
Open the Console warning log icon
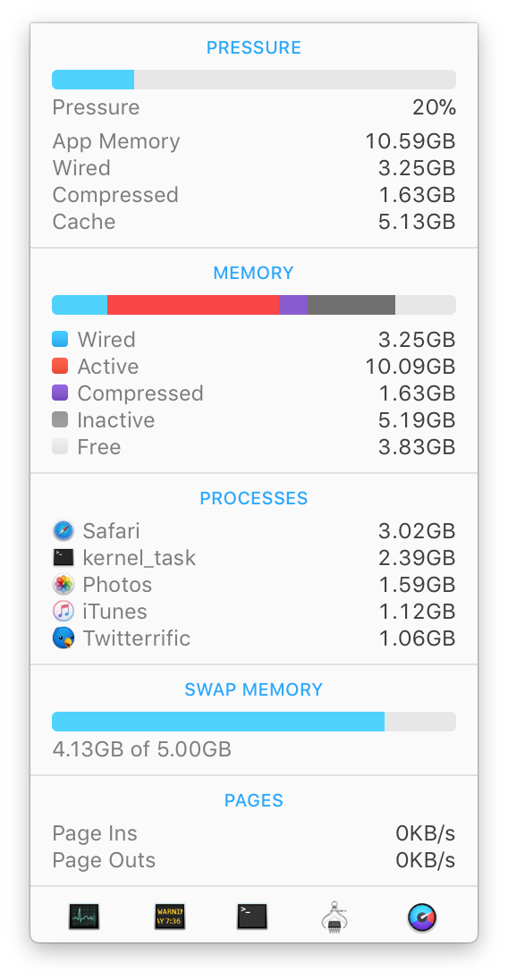170,917
